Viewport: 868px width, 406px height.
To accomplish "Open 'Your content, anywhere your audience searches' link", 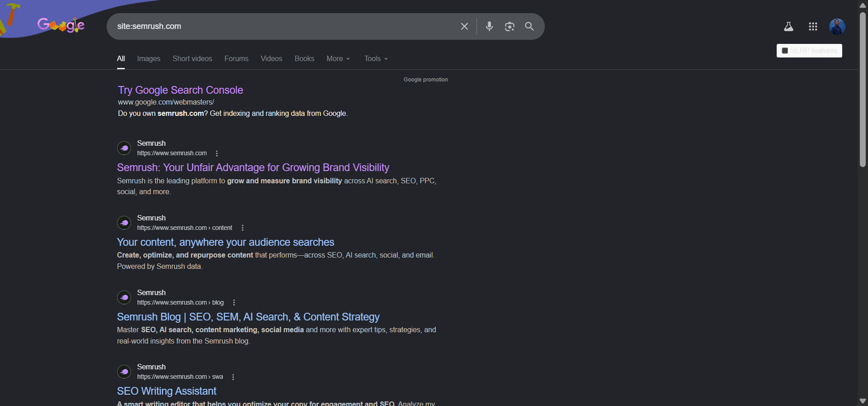I will (x=226, y=242).
